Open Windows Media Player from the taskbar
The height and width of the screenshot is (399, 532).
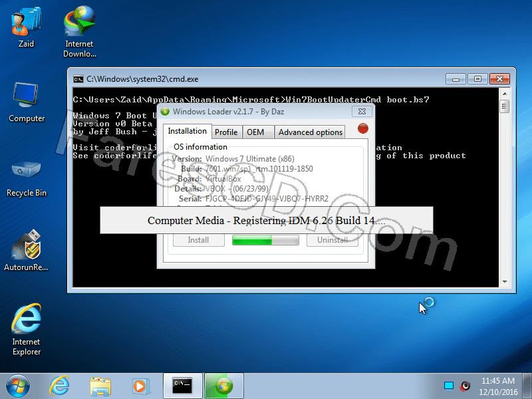tap(140, 386)
